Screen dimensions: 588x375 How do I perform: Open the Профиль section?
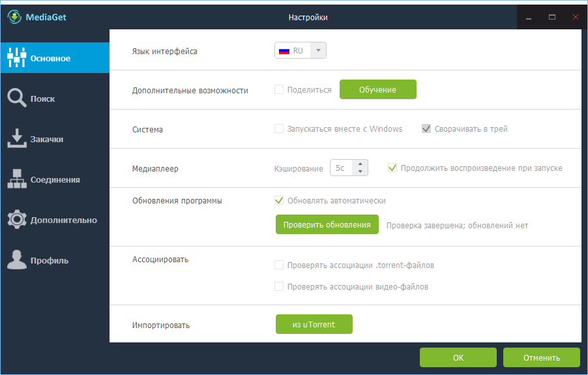[55, 260]
